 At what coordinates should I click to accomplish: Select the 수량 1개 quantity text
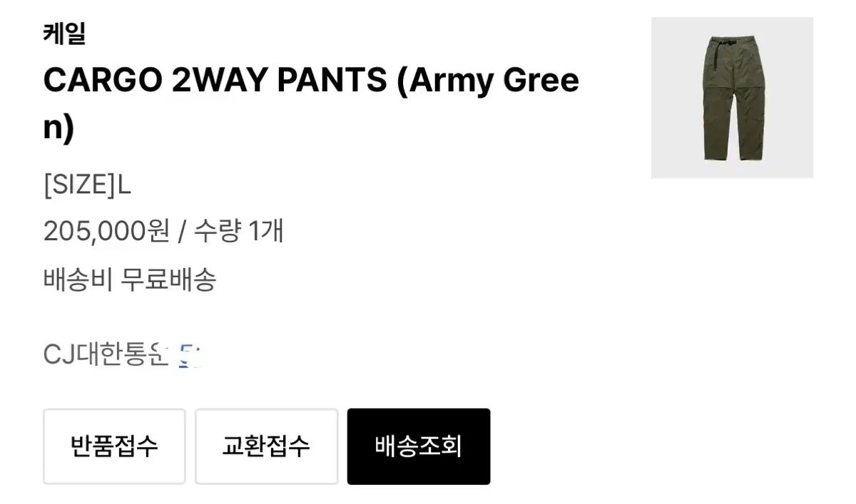pyautogui.click(x=239, y=232)
